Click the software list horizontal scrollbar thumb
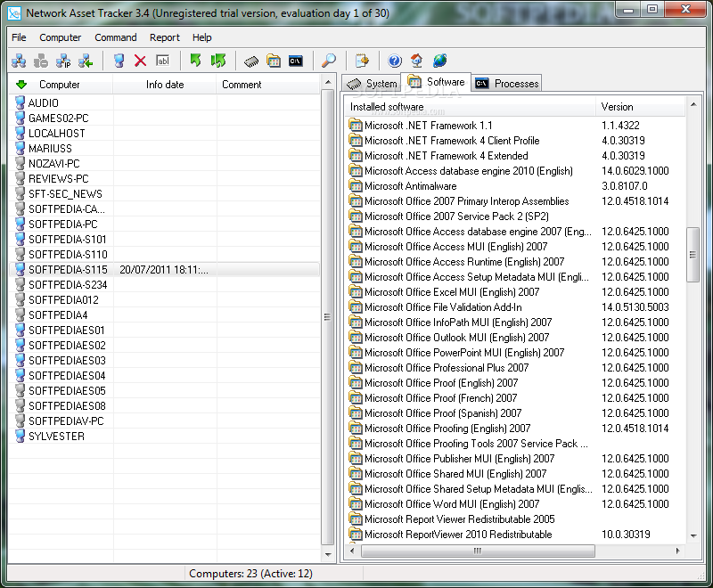 (x=478, y=551)
